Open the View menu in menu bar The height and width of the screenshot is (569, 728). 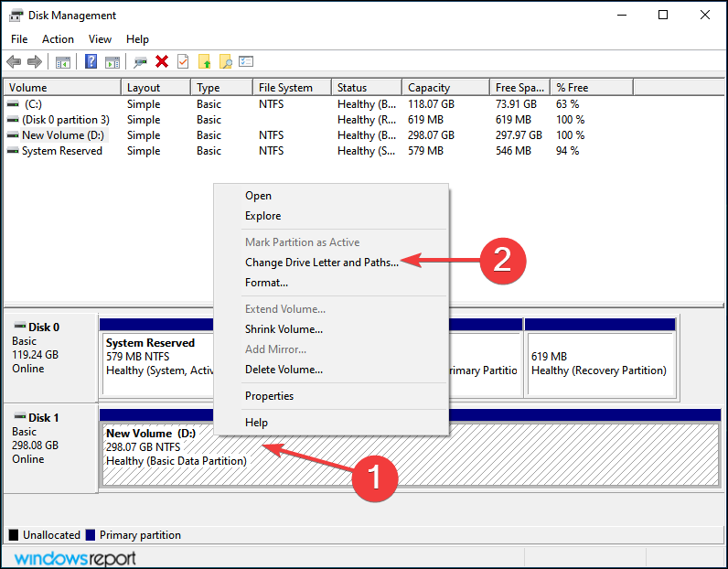[x=101, y=39]
